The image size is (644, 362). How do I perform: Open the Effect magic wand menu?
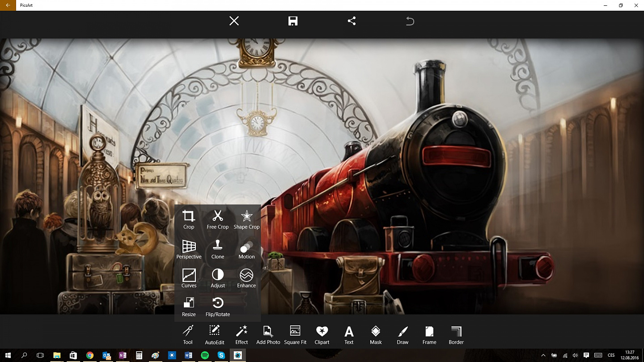(x=241, y=335)
